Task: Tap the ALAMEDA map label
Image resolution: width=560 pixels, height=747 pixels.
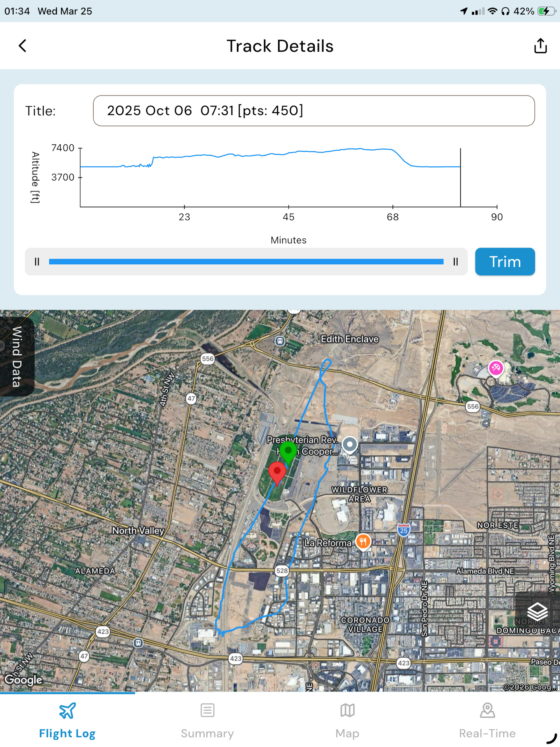Action: tap(95, 571)
